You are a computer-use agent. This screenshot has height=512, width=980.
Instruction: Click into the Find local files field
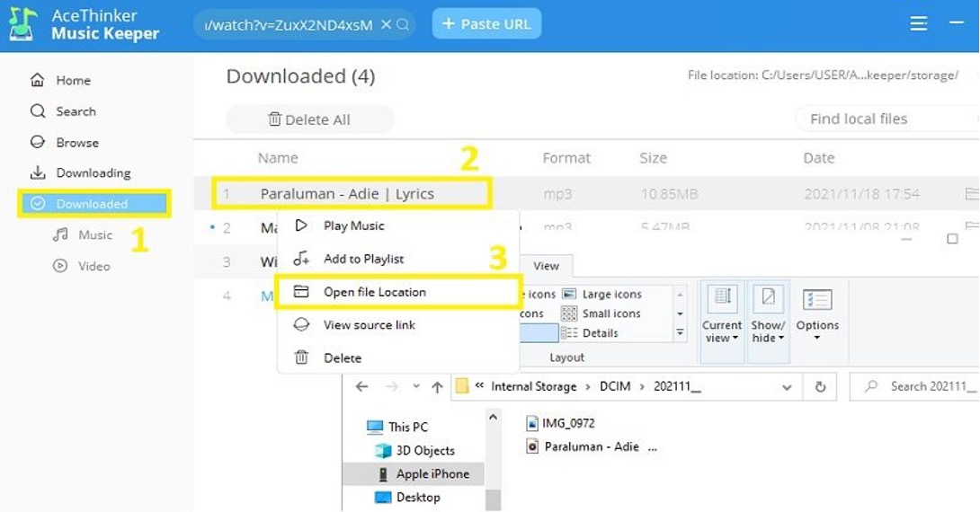[x=886, y=119]
